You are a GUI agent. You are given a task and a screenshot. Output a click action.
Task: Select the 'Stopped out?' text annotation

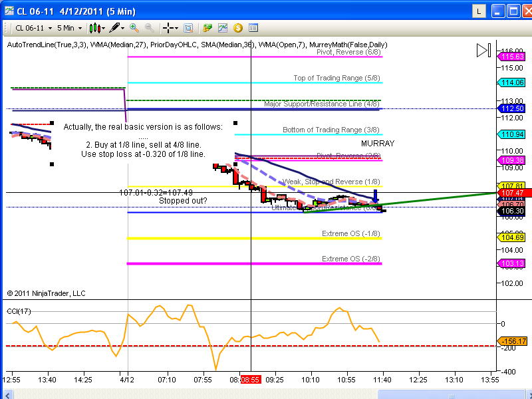pos(183,201)
